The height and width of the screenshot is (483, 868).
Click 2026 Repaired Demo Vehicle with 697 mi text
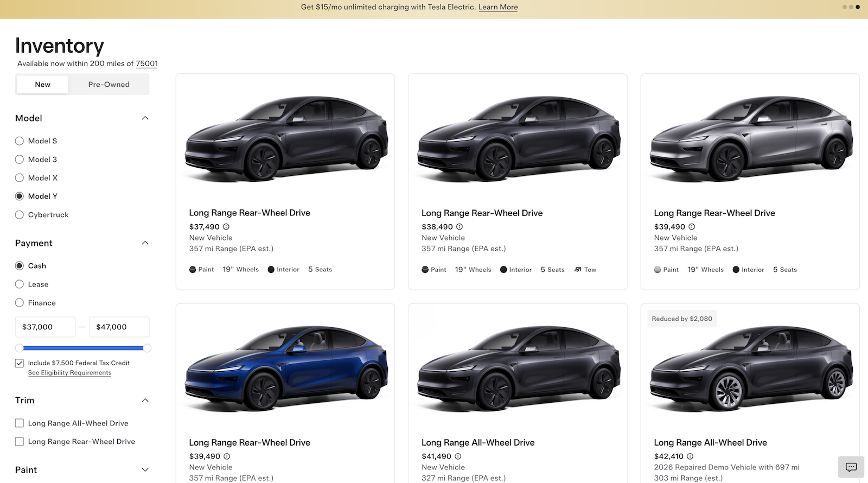[x=726, y=467]
